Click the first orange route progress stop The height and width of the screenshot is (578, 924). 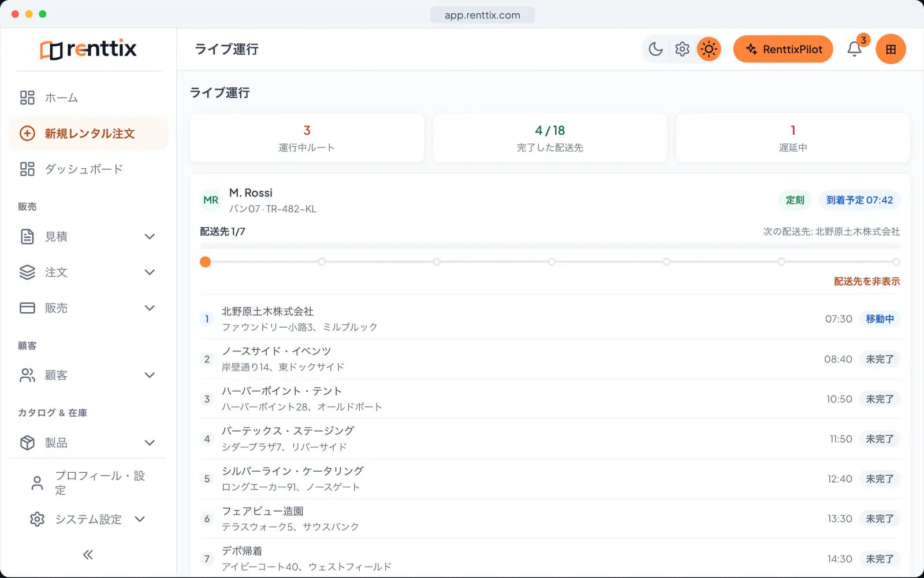[205, 262]
